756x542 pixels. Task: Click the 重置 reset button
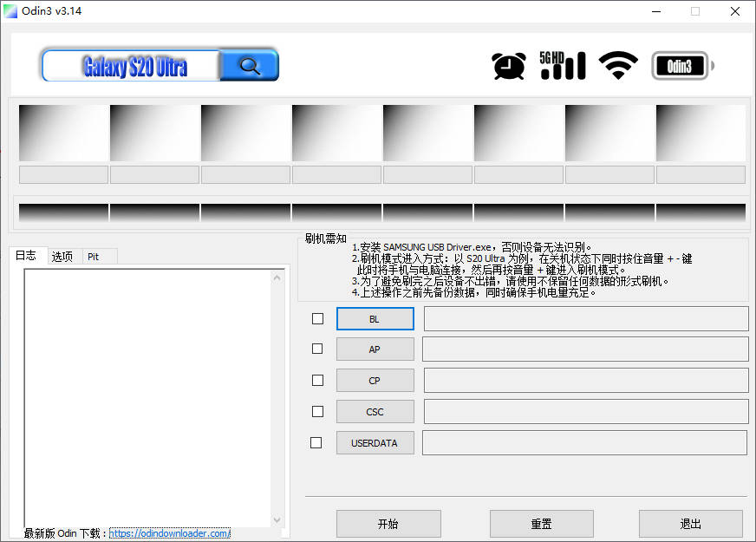tap(542, 524)
